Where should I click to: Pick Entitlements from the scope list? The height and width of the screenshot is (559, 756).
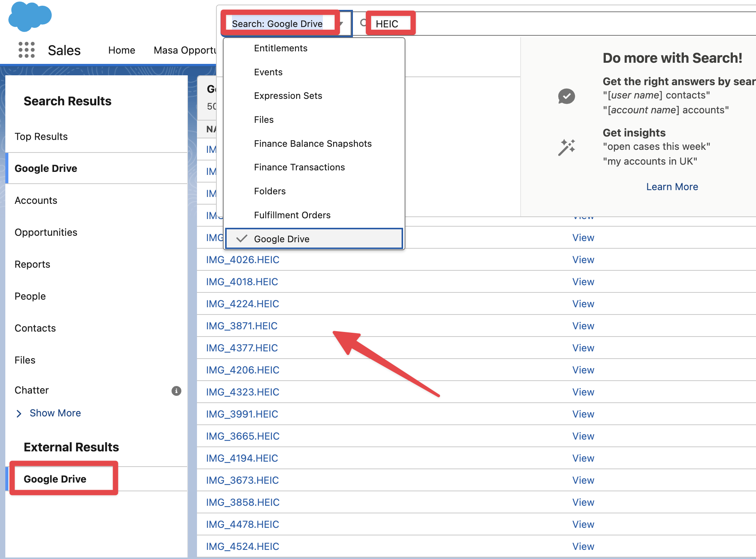pos(280,48)
